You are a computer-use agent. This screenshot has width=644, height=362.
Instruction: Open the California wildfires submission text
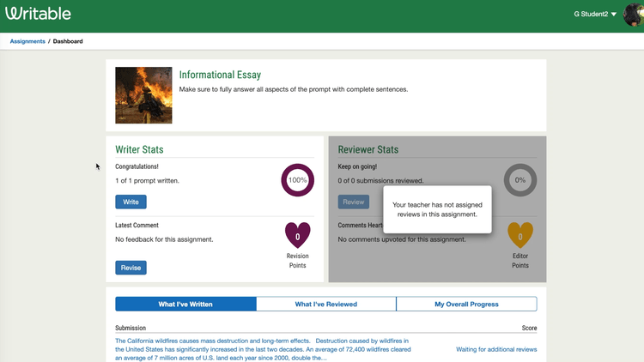coord(263,349)
